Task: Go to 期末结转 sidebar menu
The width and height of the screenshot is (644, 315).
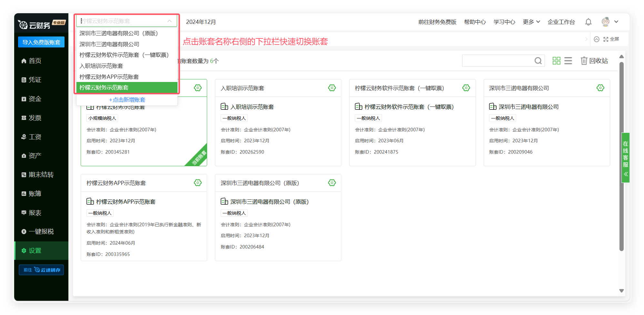Action: click(41, 175)
